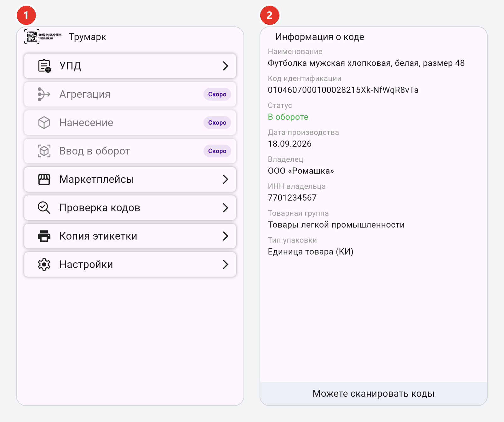The width and height of the screenshot is (504, 422).
Task: Open the Настройки row chevron
Action: click(x=226, y=264)
